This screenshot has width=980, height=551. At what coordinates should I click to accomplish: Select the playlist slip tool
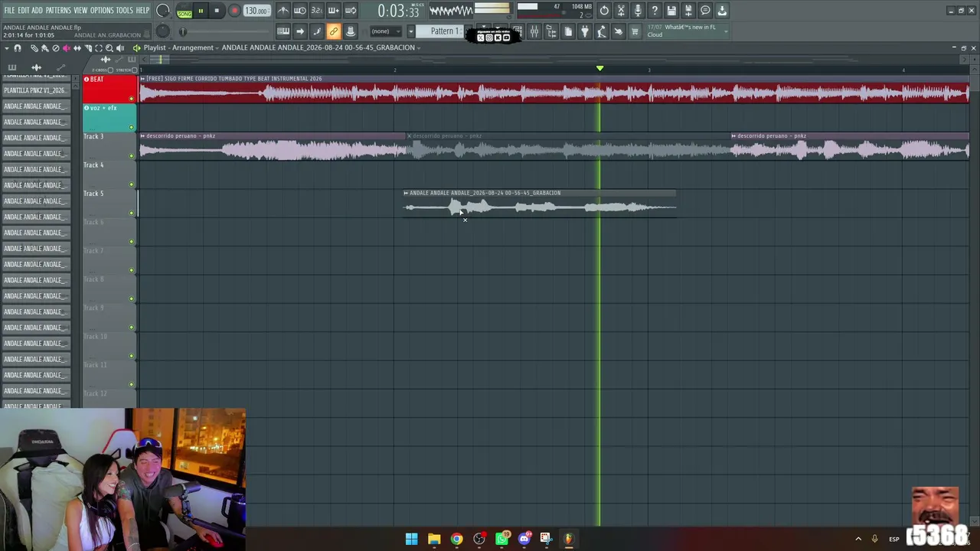(x=77, y=48)
